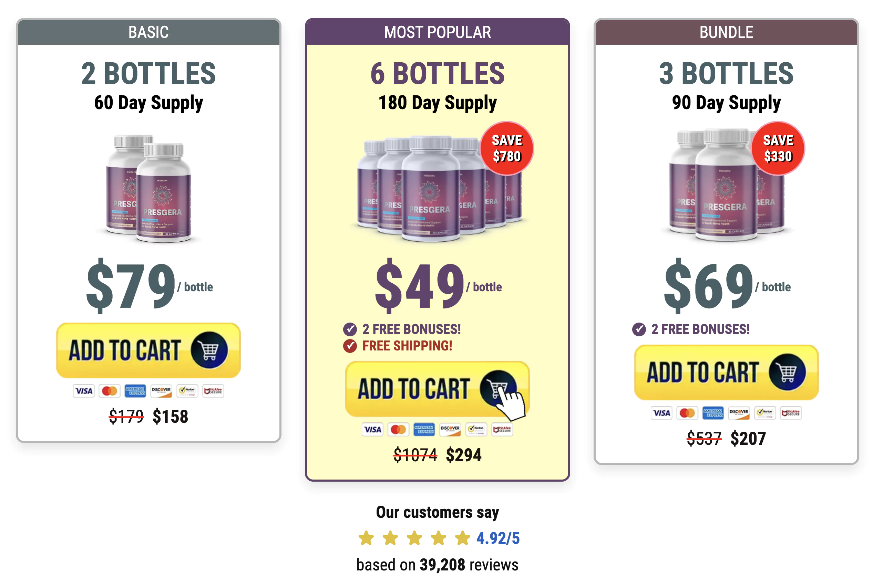Viewport: 873px width, 588px height.
Task: Click 2 Free Bonuses checkmark in Most Popular
Action: (350, 329)
